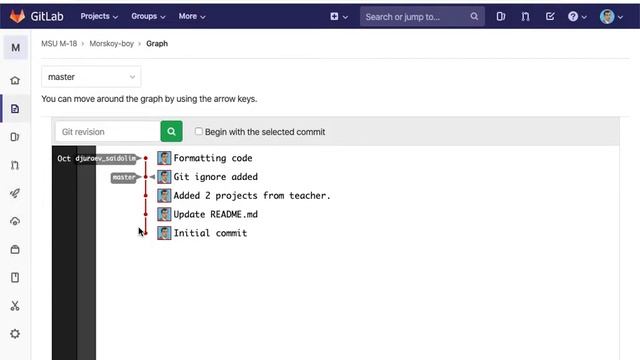Open commit 'Formatting code'
This screenshot has width=640, height=360.
(213, 158)
